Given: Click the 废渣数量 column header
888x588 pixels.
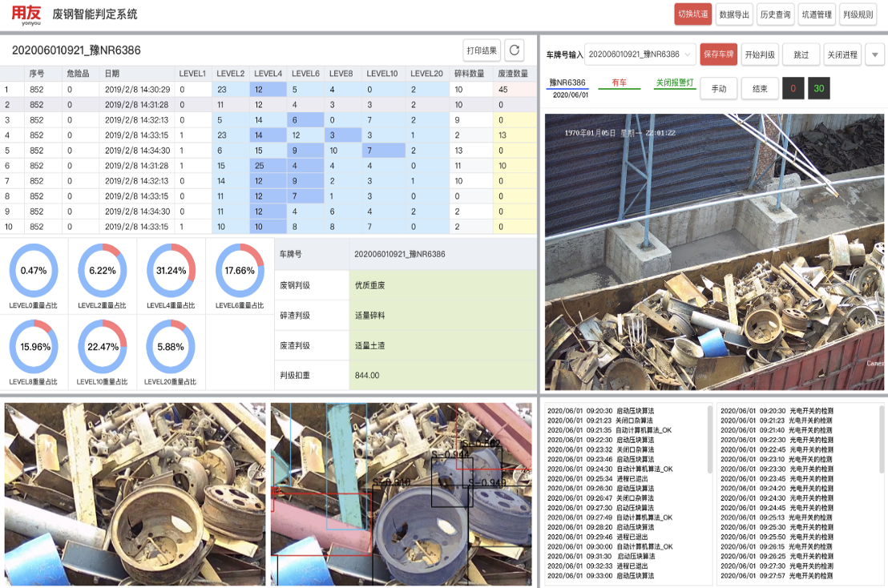Looking at the screenshot, I should (x=513, y=73).
